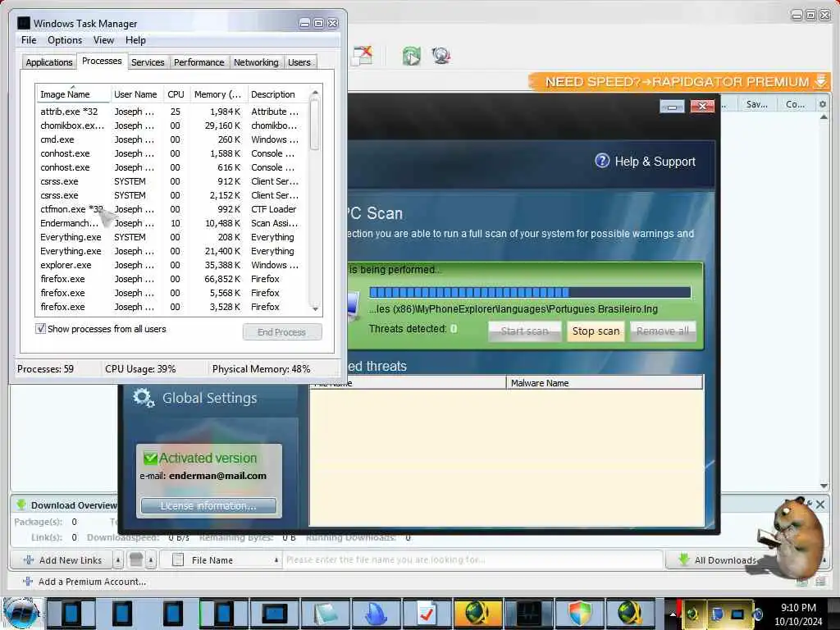
Task: Click the green Activated version check icon
Action: click(149, 458)
